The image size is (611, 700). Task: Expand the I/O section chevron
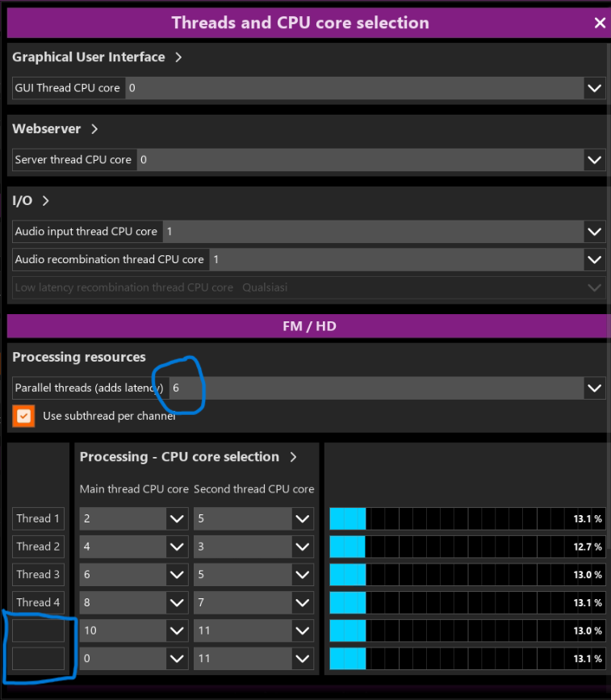[45, 201]
